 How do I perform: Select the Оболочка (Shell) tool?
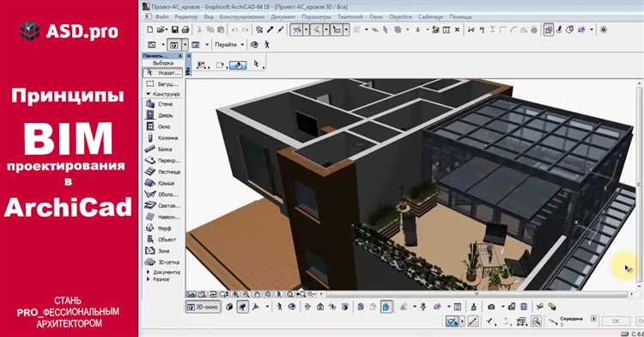pos(162,194)
